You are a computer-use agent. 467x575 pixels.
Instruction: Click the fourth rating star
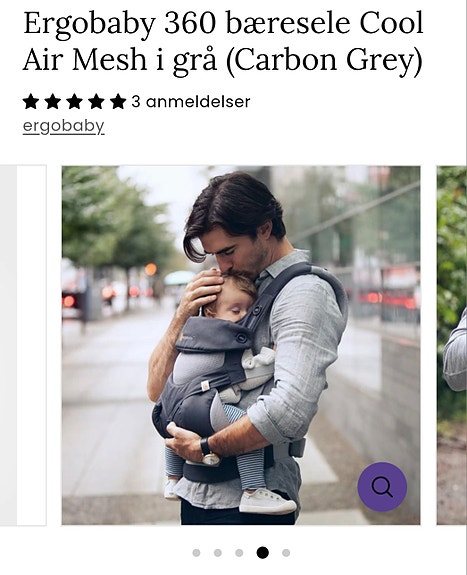(x=96, y=102)
